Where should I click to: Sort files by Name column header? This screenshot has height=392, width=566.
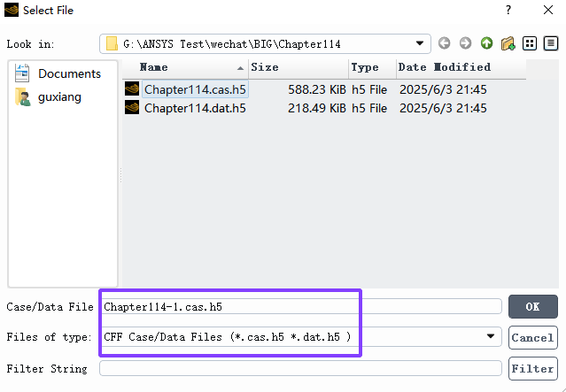tap(185, 67)
